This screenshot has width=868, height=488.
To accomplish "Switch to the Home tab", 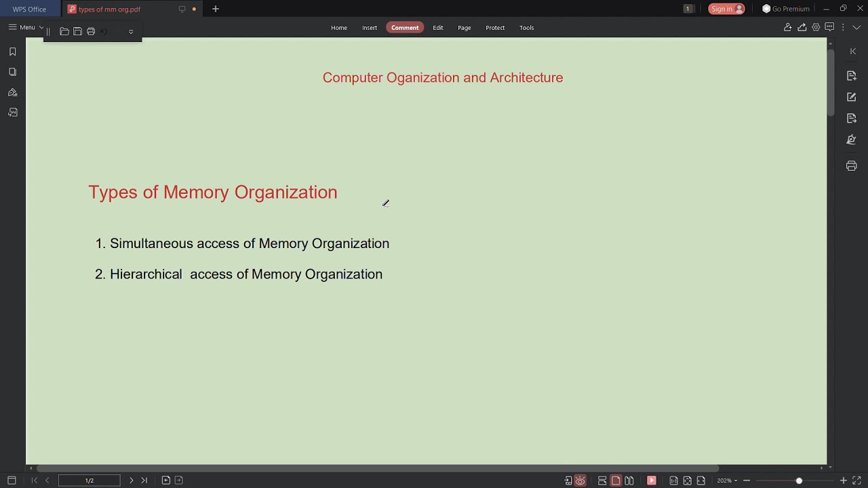I will (339, 28).
